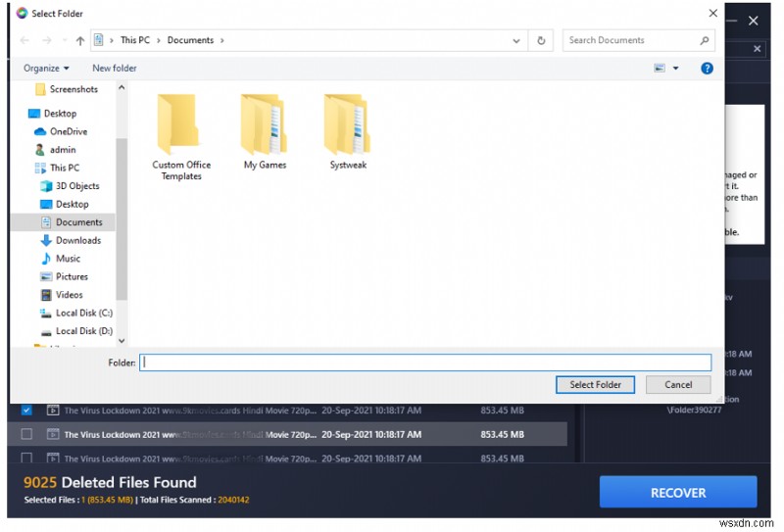784x532 pixels.
Task: Go up one folder level
Action: click(x=80, y=40)
